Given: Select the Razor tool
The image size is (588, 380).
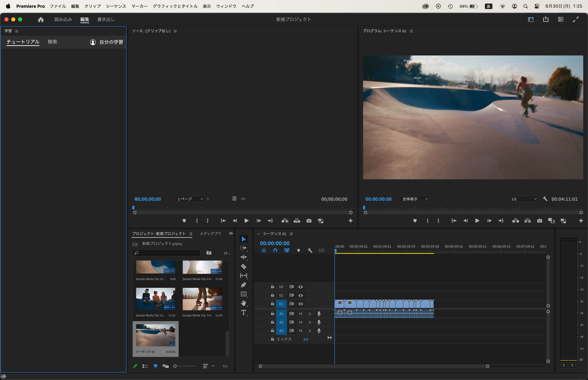Looking at the screenshot, I should (x=243, y=267).
